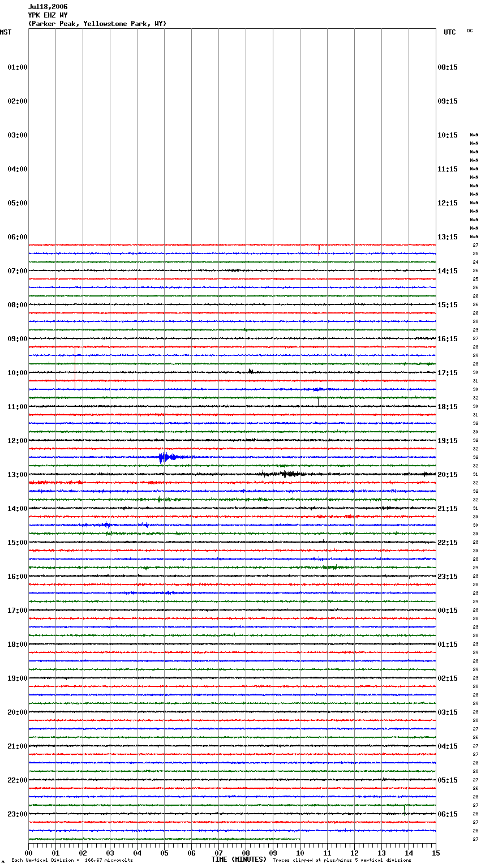The height and width of the screenshot is (868, 481).
Task: Click the TIME (MINUTES) axis title
Action: click(239, 860)
